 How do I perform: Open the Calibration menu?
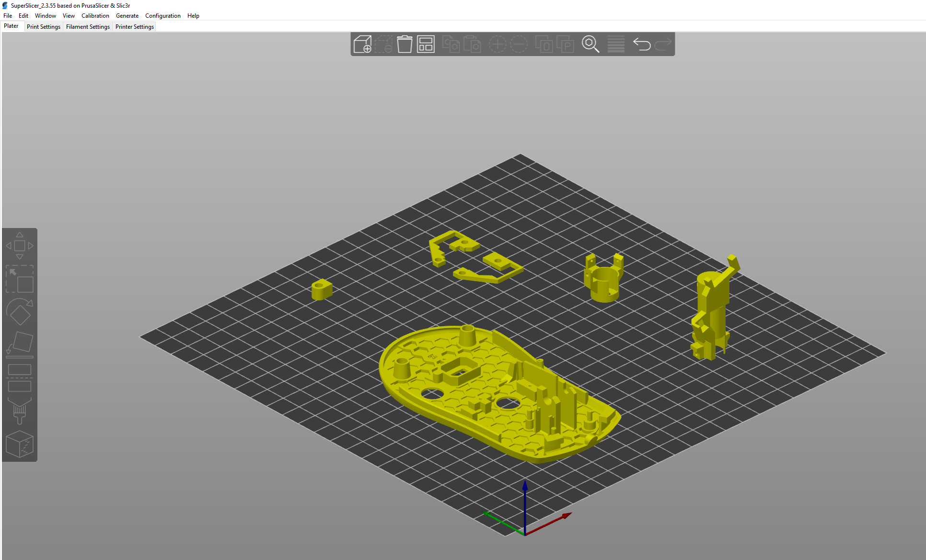coord(95,16)
